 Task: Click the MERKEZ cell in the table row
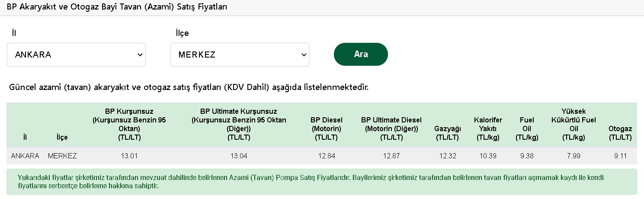tap(62, 156)
